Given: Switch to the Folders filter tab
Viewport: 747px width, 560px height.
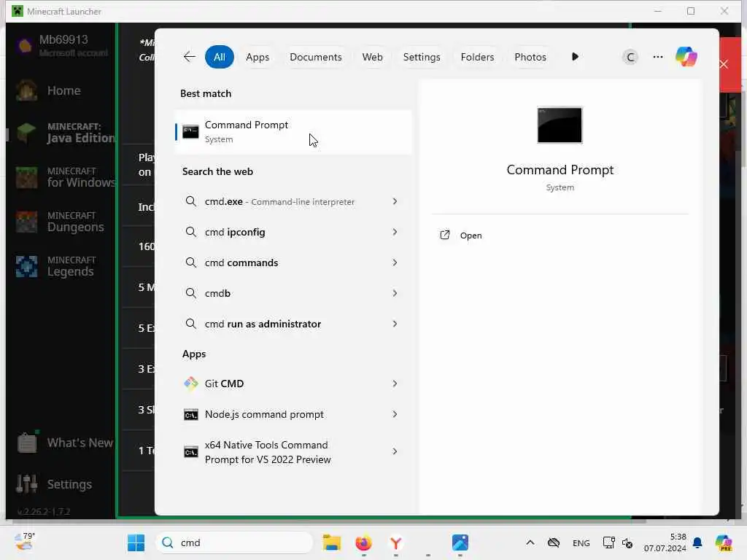Looking at the screenshot, I should [x=477, y=57].
